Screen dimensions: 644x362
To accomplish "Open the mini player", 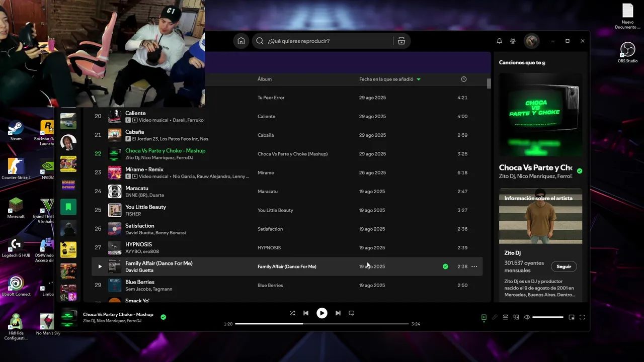I will [x=572, y=317].
